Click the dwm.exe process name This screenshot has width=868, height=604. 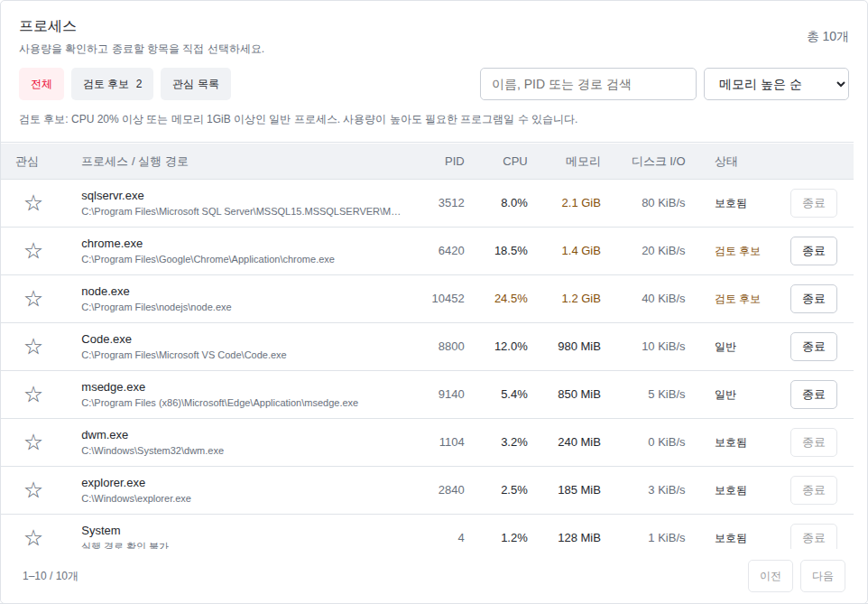[x=105, y=435]
